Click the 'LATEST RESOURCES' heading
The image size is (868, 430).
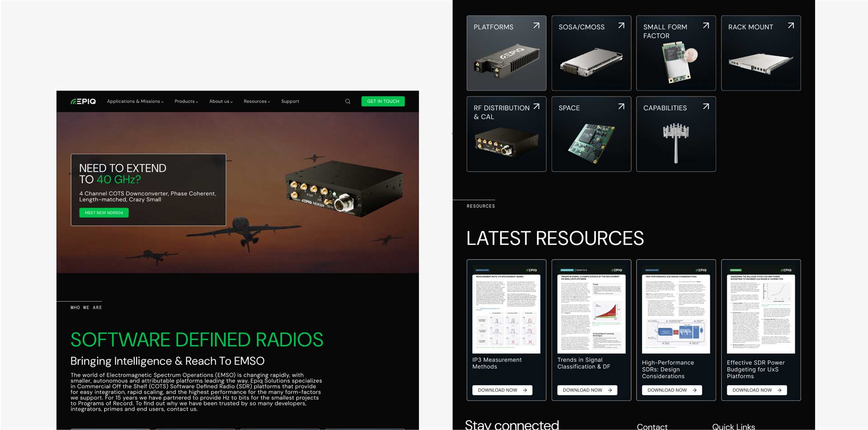coord(555,238)
